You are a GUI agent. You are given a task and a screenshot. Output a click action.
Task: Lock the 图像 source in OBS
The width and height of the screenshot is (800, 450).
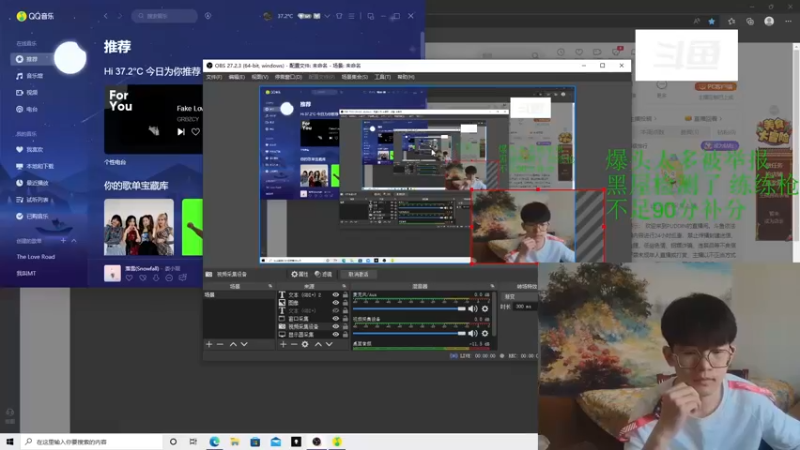click(x=345, y=303)
